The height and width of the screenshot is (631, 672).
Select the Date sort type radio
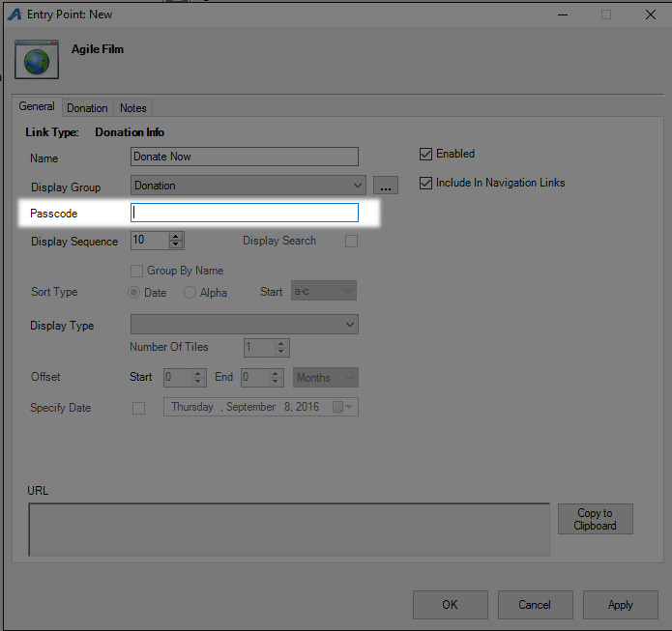coord(134,293)
